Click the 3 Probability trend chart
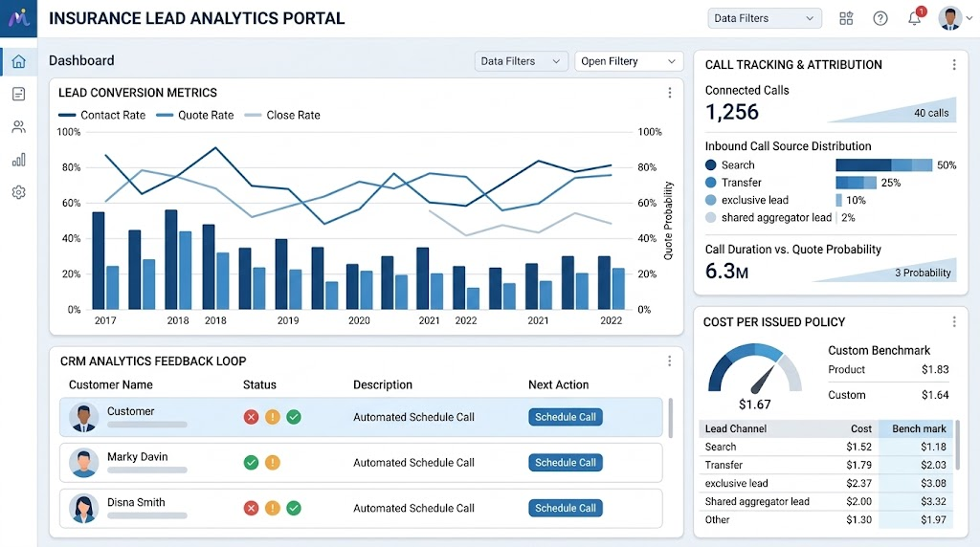Image resolution: width=980 pixels, height=547 pixels. (x=884, y=270)
